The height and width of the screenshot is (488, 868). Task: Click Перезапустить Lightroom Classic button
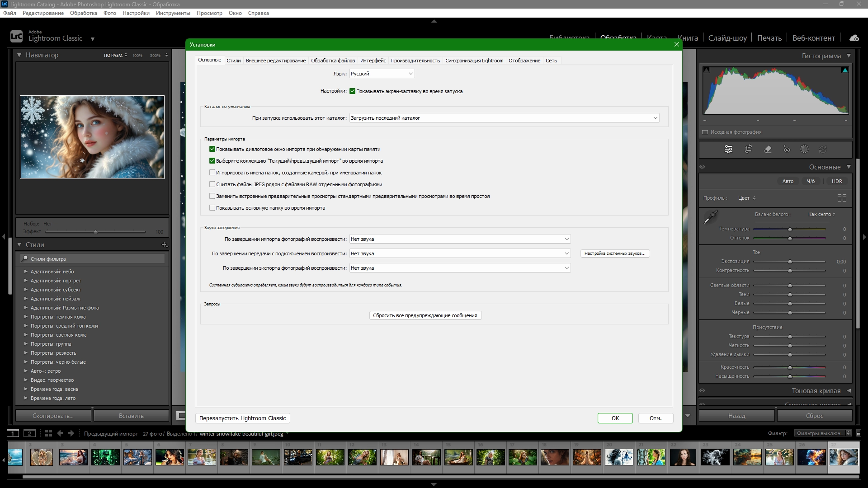pyautogui.click(x=242, y=418)
